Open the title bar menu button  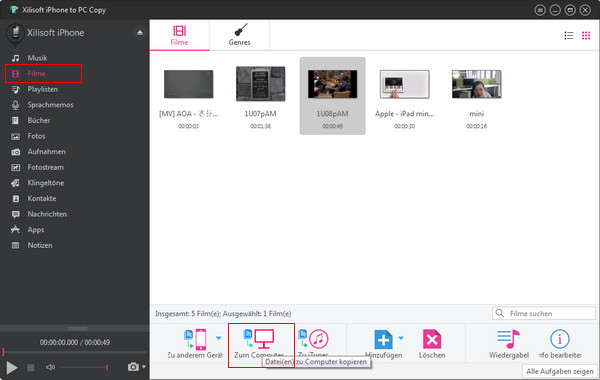coord(540,10)
